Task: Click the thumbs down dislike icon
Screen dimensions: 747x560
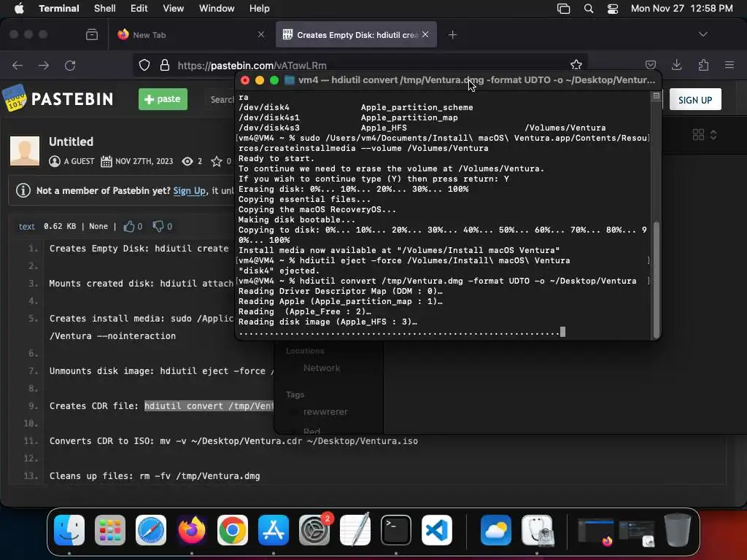Action: coord(158,226)
